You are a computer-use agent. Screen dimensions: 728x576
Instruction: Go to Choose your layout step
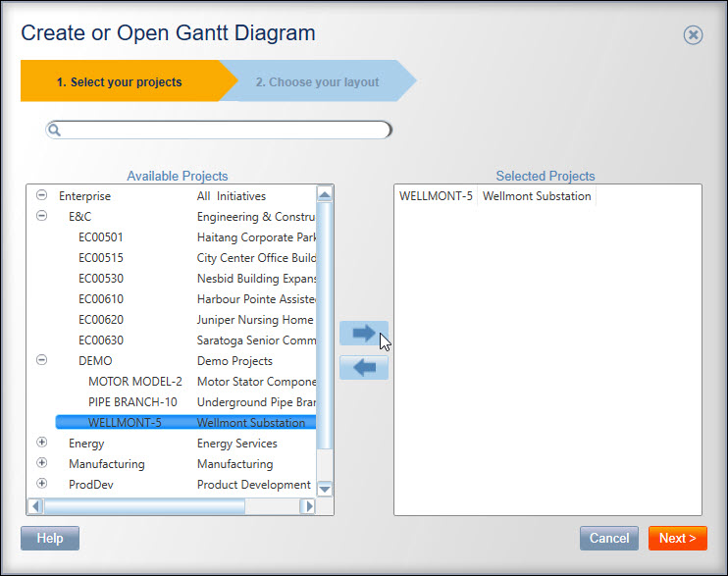point(318,81)
